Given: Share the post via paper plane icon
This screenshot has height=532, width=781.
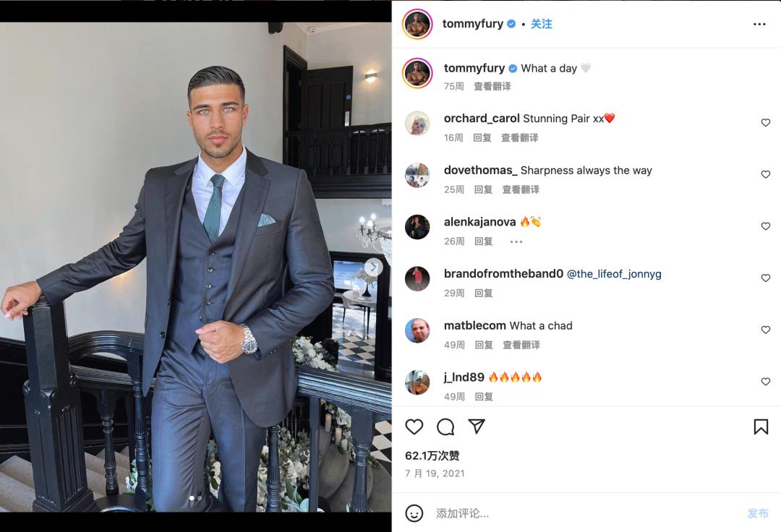Looking at the screenshot, I should tap(476, 426).
